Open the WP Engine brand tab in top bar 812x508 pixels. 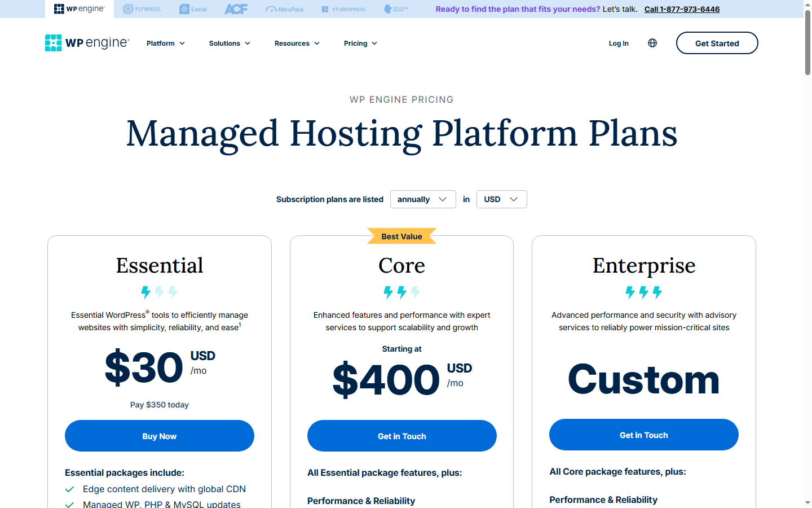tap(80, 9)
